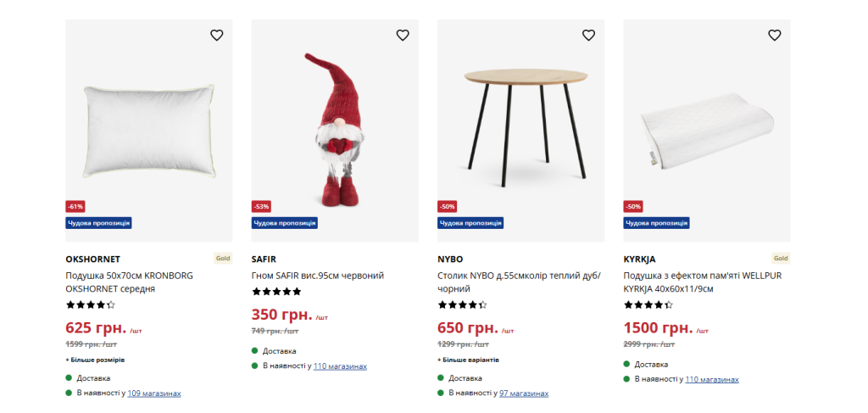Open '110 магазинах' link under SAFIR gnome

pyautogui.click(x=340, y=366)
